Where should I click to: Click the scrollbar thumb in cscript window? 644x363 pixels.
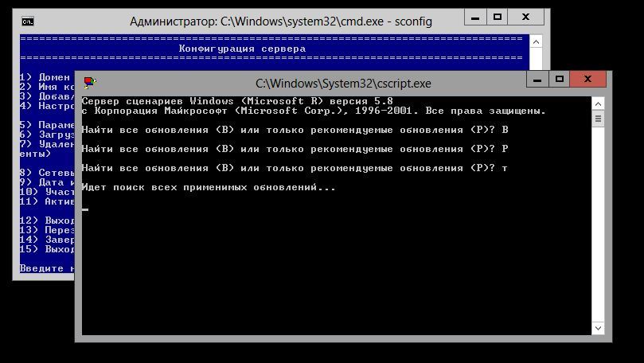pyautogui.click(x=598, y=119)
